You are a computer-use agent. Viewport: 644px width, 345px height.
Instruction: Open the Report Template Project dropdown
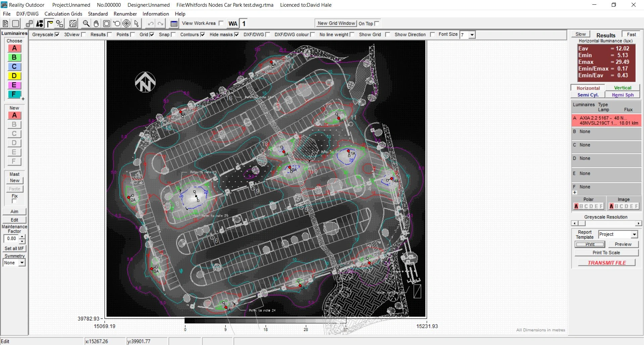coord(634,234)
